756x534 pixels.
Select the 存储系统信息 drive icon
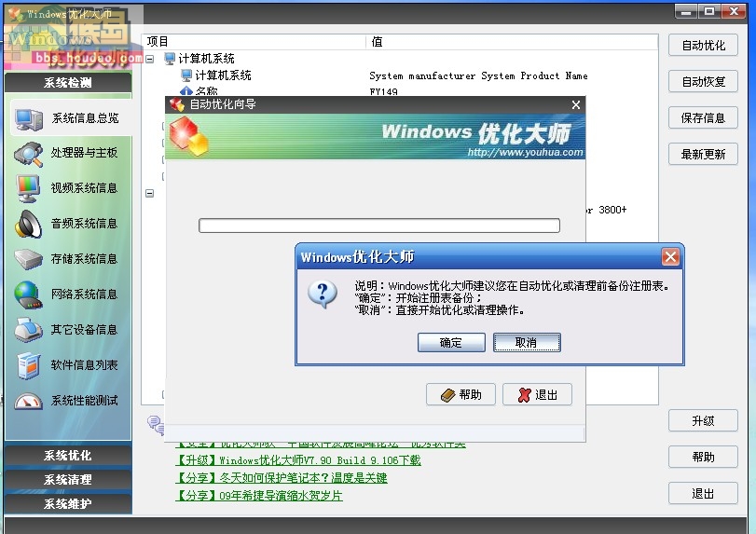[x=29, y=259]
